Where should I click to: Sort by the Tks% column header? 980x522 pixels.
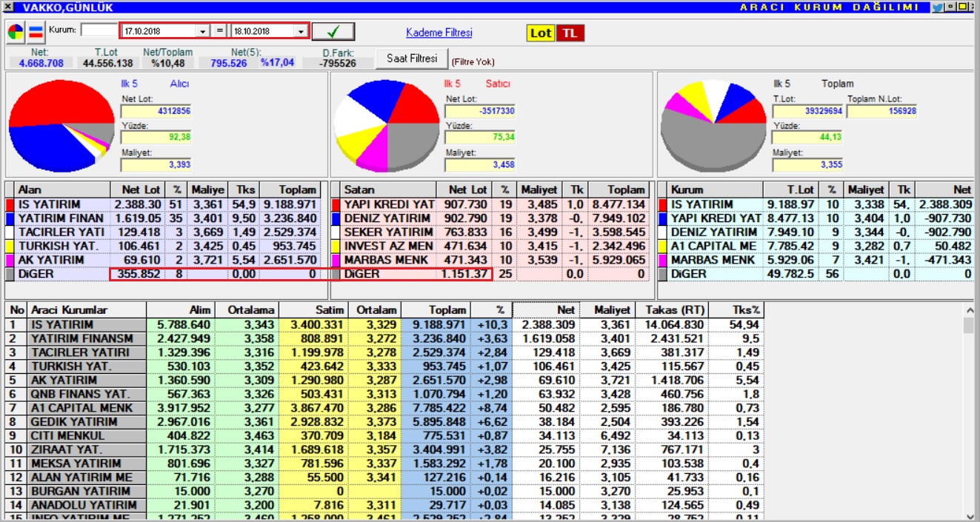tap(736, 310)
